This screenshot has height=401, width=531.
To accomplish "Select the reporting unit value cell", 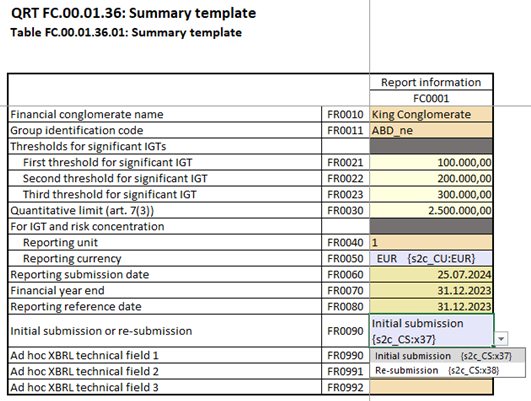I will click(x=431, y=242).
